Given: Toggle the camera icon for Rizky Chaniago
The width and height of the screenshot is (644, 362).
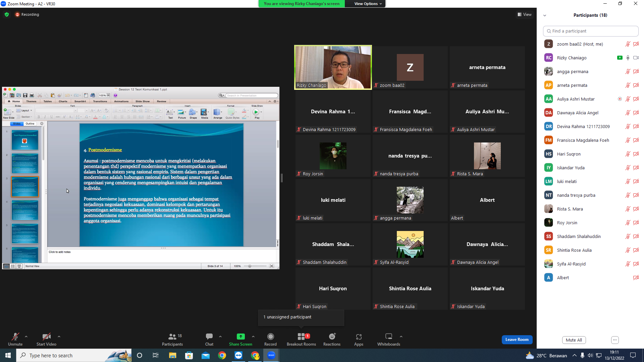Looking at the screenshot, I should [x=636, y=58].
